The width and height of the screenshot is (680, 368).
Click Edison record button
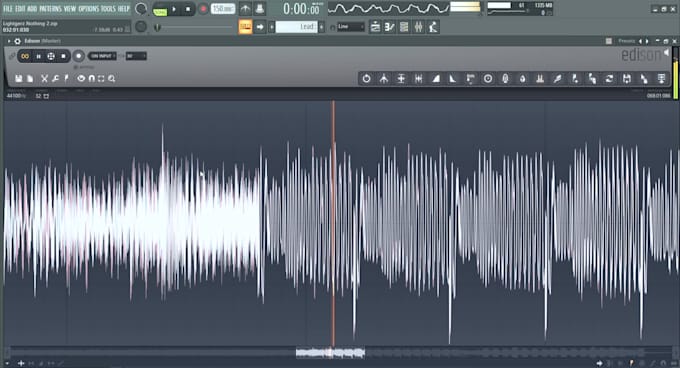(78, 56)
